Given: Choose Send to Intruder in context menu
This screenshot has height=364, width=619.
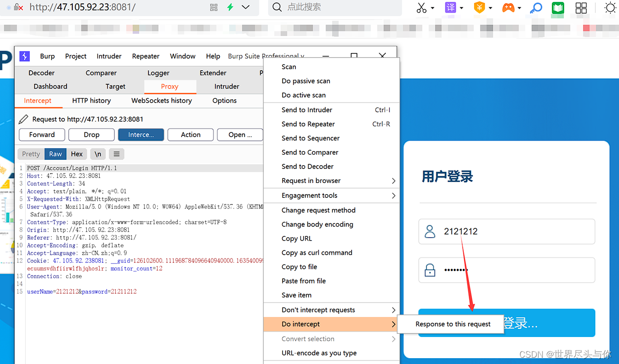Looking at the screenshot, I should click(332, 110).
